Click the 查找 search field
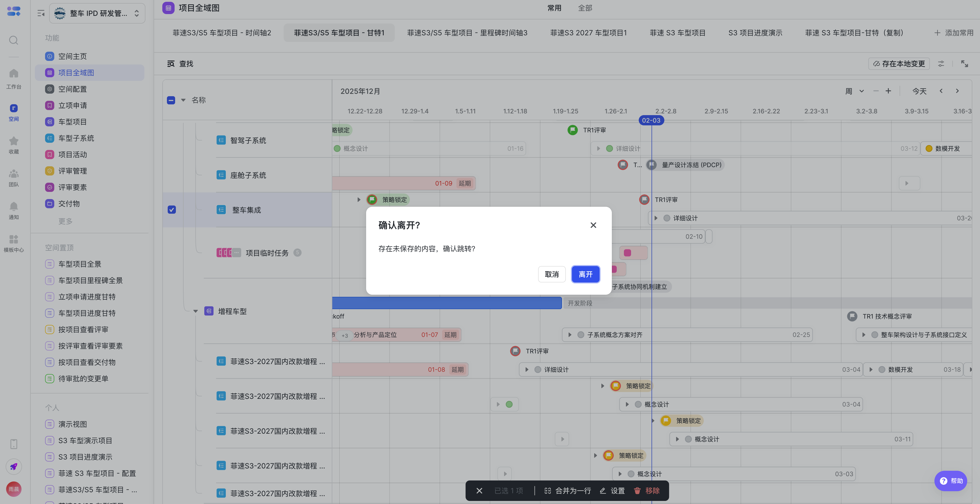Image resolution: width=980 pixels, height=504 pixels. [180, 63]
